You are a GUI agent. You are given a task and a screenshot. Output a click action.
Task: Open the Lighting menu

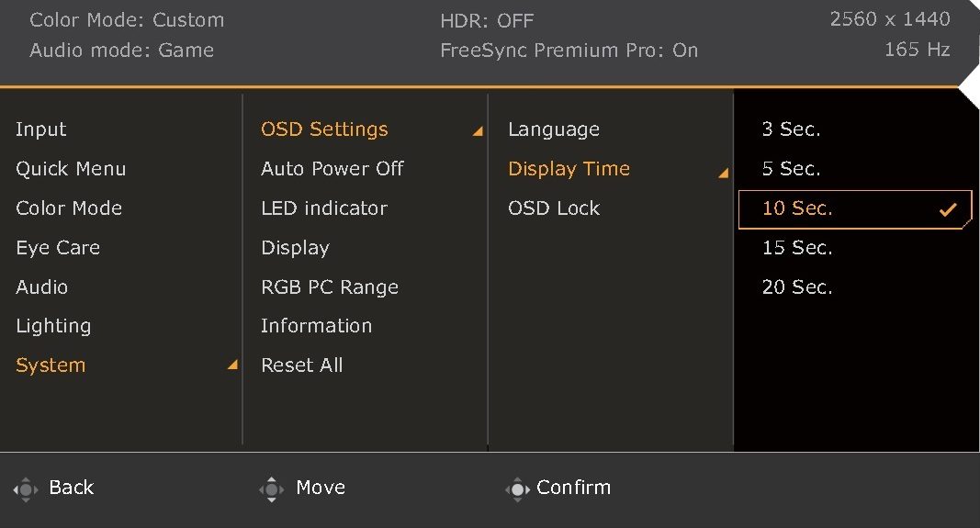tap(54, 326)
